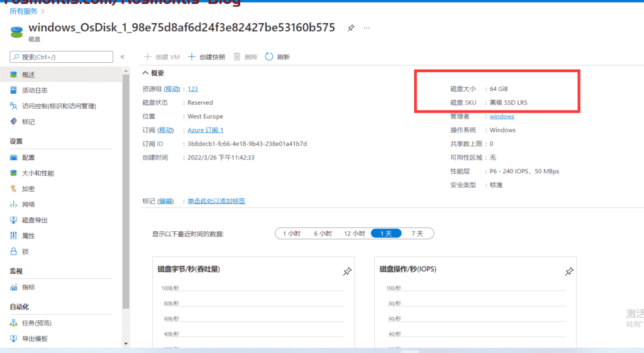Click the sidebar vertical scrollbar thumb
Viewport: 644px width, 353px height.
click(x=126, y=192)
